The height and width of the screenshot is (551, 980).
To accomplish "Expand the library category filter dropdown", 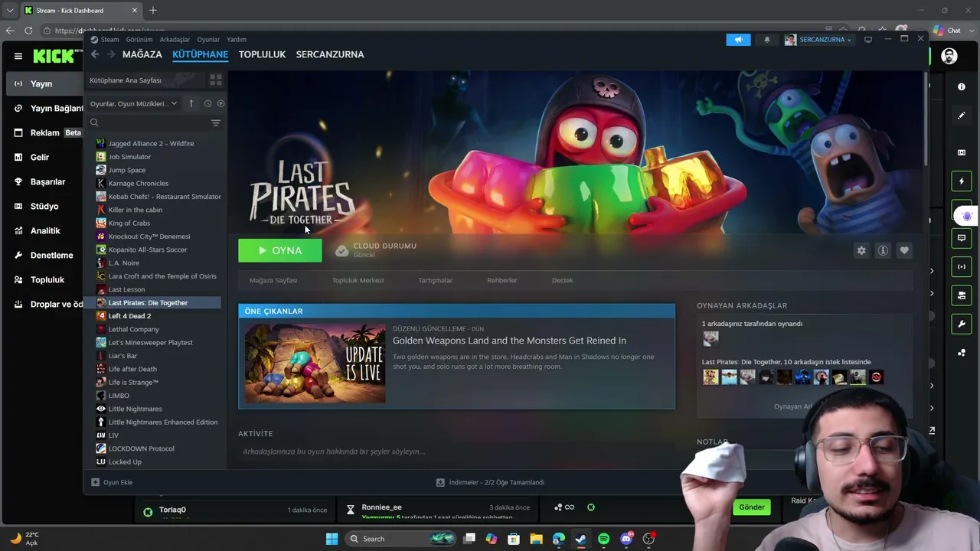I will click(133, 103).
